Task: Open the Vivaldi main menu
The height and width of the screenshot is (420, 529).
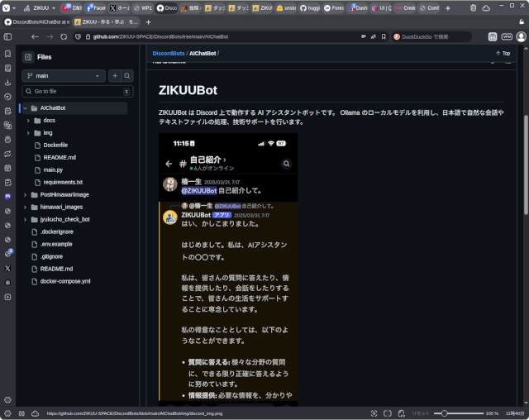Action: point(6,7)
